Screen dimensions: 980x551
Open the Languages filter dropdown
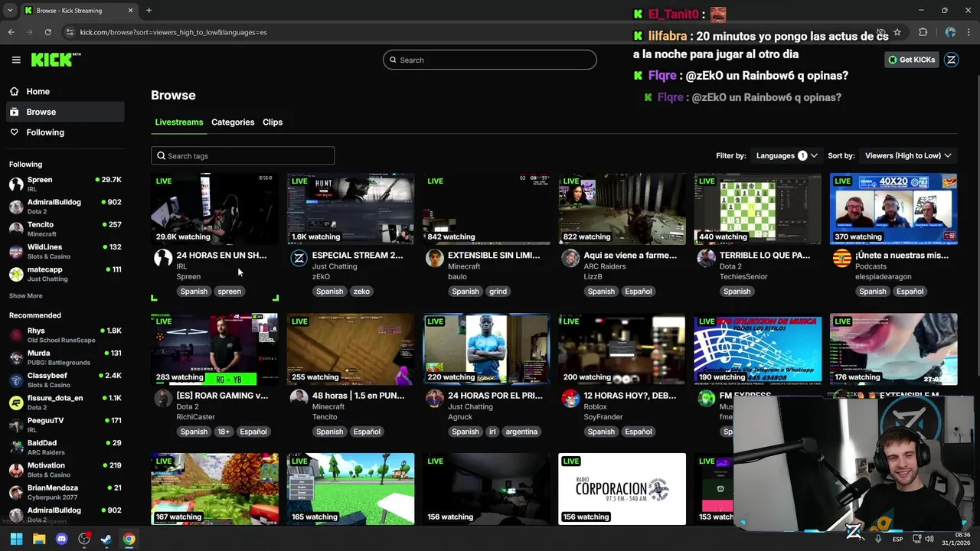(786, 155)
